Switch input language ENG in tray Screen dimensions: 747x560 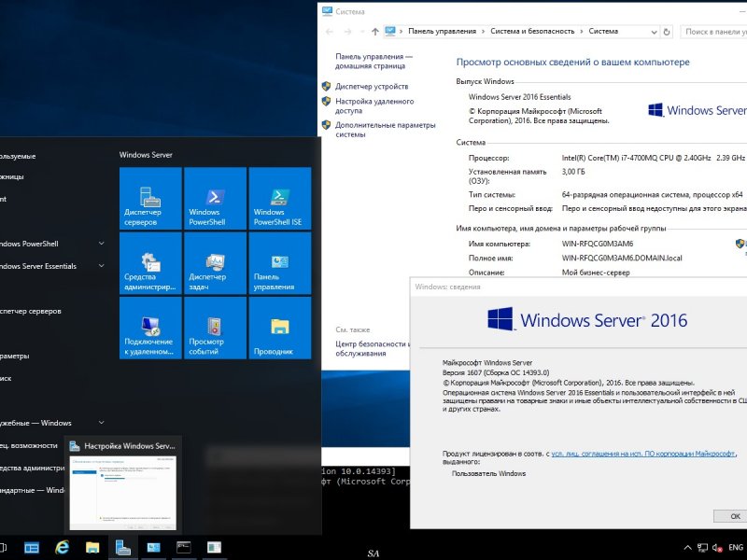click(x=736, y=548)
